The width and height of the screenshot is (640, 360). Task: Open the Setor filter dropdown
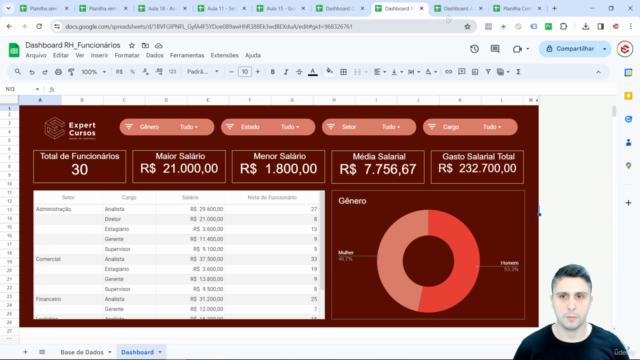pos(369,127)
